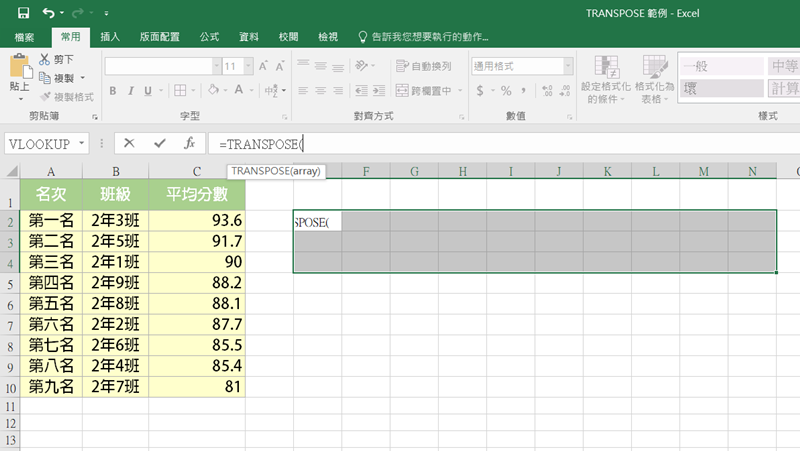Screen dimensions: 800x451
Task: Click Copy (複製) button in clipboard group
Action: click(62, 78)
